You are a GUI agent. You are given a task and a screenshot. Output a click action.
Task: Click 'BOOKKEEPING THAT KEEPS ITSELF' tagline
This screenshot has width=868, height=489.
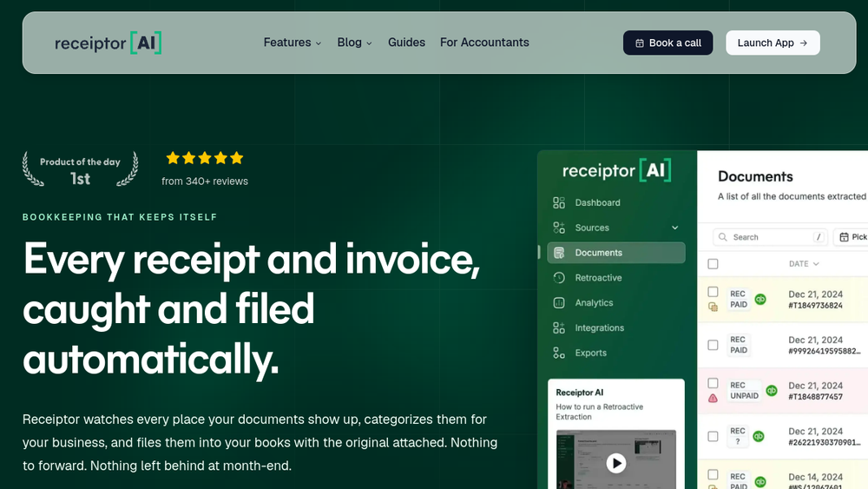tap(120, 217)
